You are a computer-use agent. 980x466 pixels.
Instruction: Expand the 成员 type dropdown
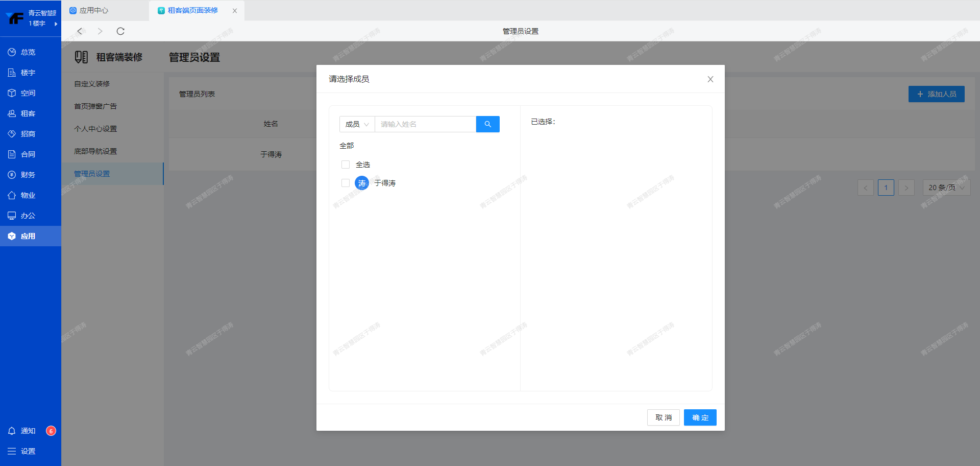point(357,124)
